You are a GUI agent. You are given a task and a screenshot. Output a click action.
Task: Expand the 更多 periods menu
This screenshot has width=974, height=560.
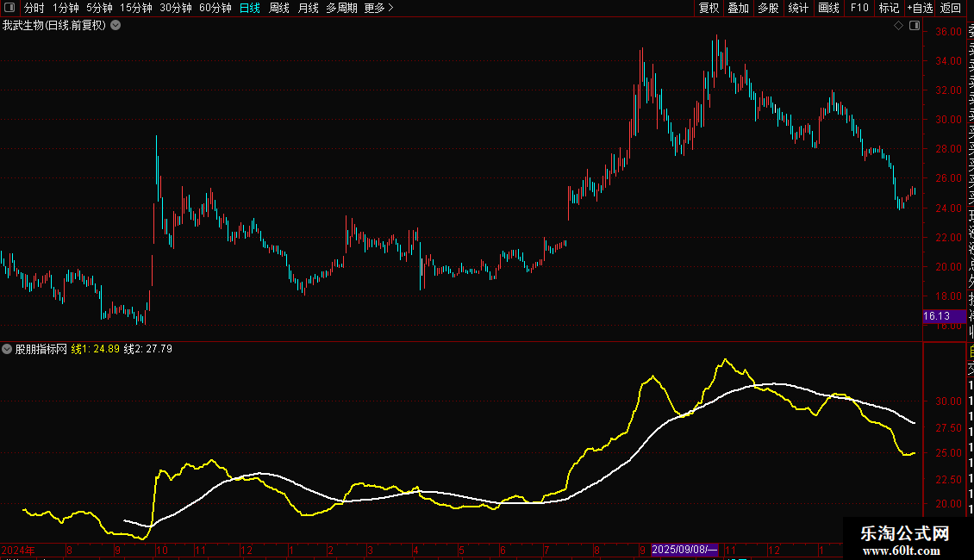[378, 8]
